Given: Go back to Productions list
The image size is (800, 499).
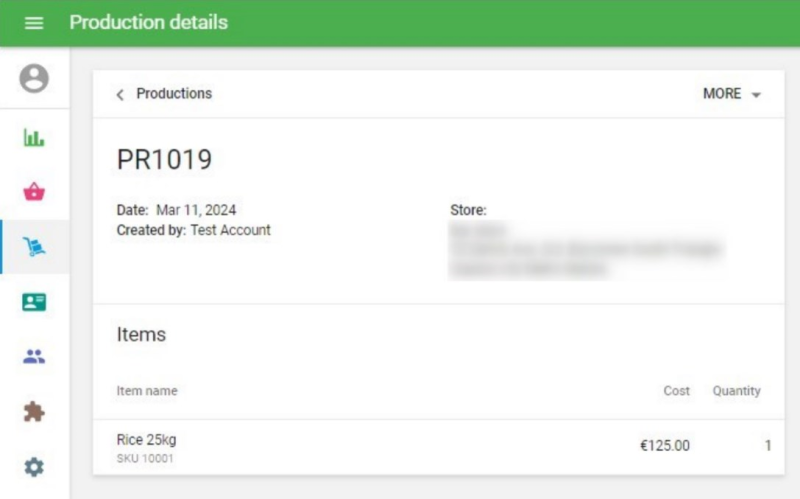Looking at the screenshot, I should tap(174, 94).
